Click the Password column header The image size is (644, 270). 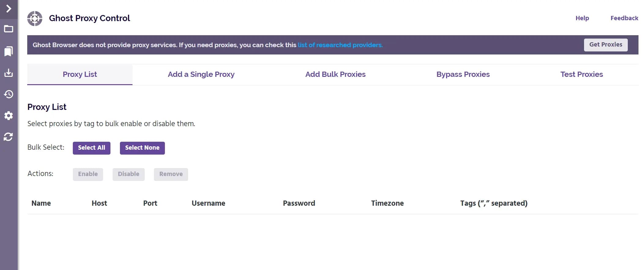point(299,203)
